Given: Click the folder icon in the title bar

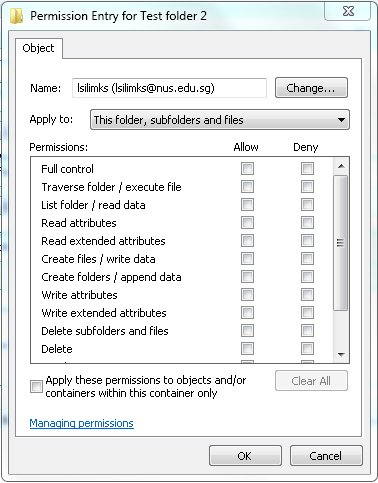Looking at the screenshot, I should pos(16,16).
